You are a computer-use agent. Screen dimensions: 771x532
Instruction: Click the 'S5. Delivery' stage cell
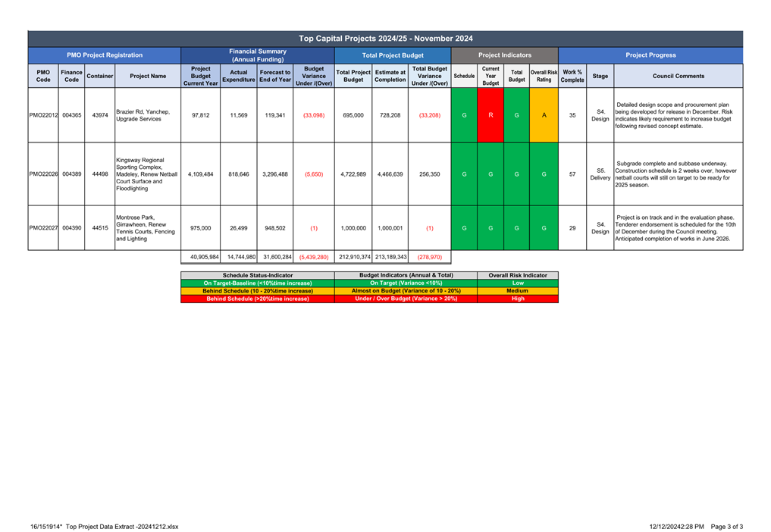(600, 174)
